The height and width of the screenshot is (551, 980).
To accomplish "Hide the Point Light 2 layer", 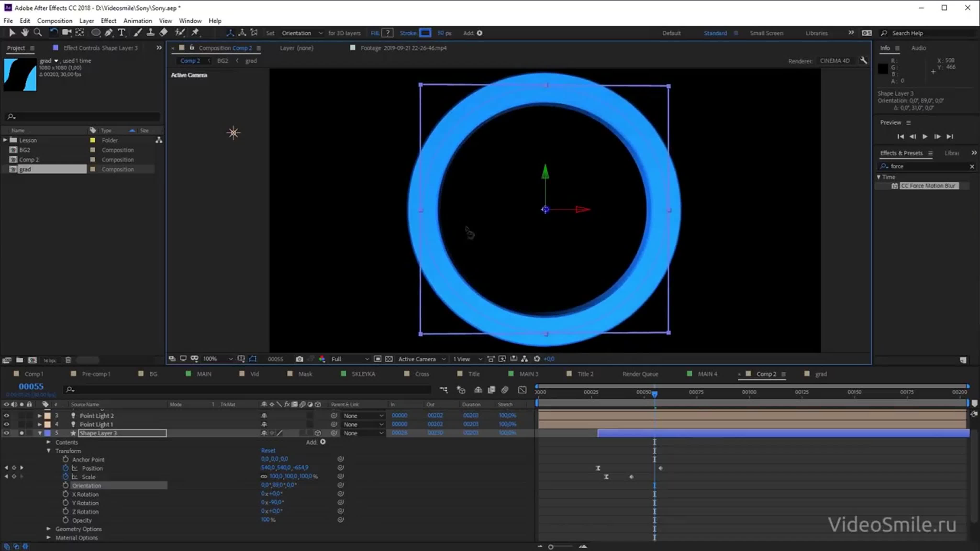I will pos(6,415).
